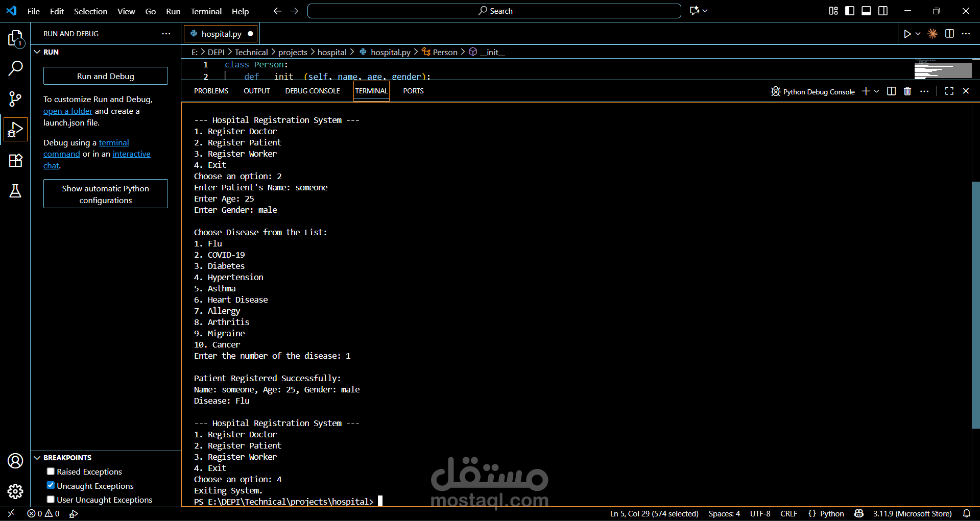Open the Copilot dropdown arrow in title bar
980x521 pixels.
tap(705, 11)
